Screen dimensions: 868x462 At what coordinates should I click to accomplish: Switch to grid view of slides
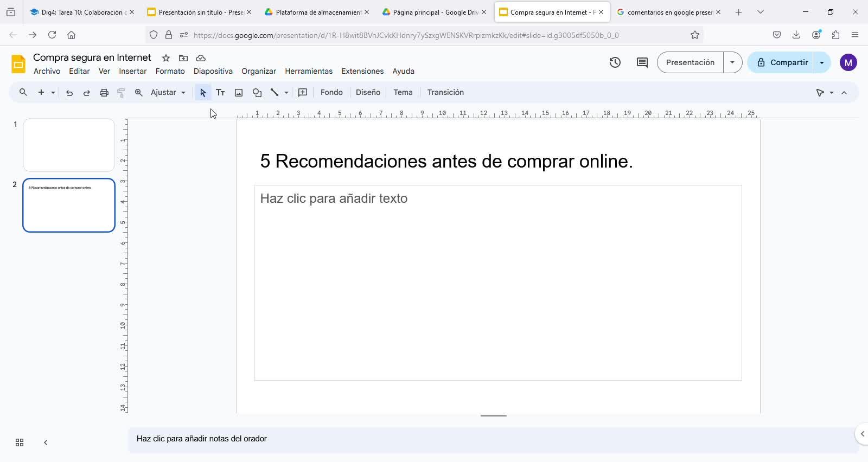point(20,442)
